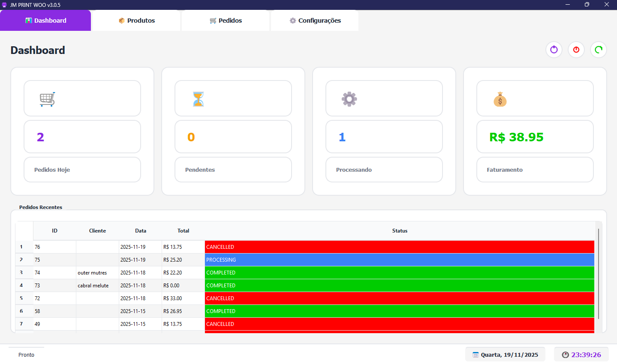Sort table by Cliente column header
This screenshot has height=364, width=617.
point(98,231)
